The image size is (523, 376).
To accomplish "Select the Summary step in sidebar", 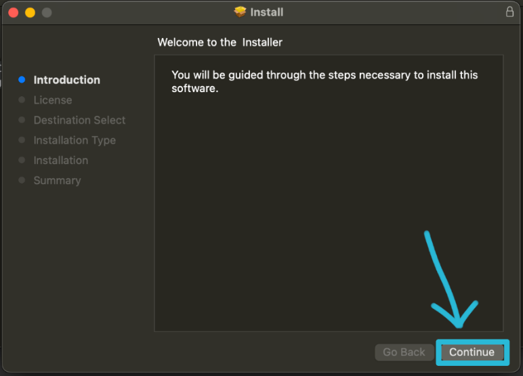I will (x=57, y=180).
